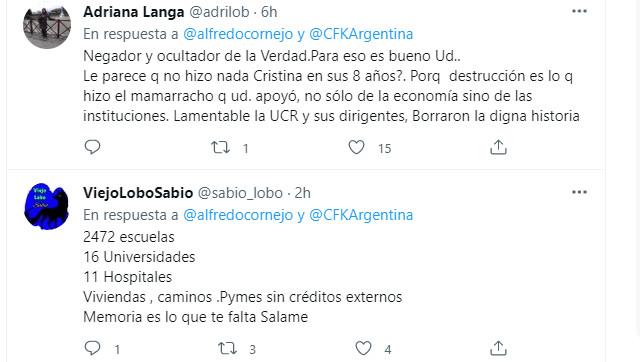Like ViejoLoboSabio's tweet

click(x=363, y=349)
